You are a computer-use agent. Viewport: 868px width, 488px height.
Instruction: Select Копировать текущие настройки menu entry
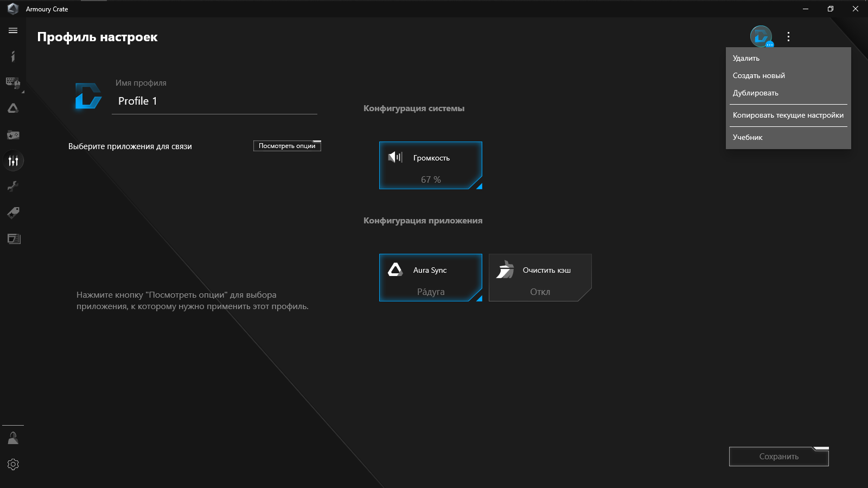(788, 115)
